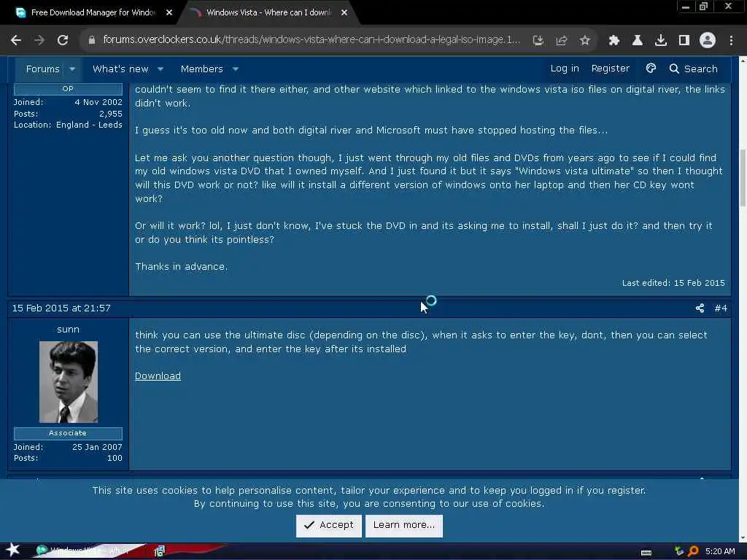Click Learn more about cookies
This screenshot has width=747, height=560.
(404, 525)
